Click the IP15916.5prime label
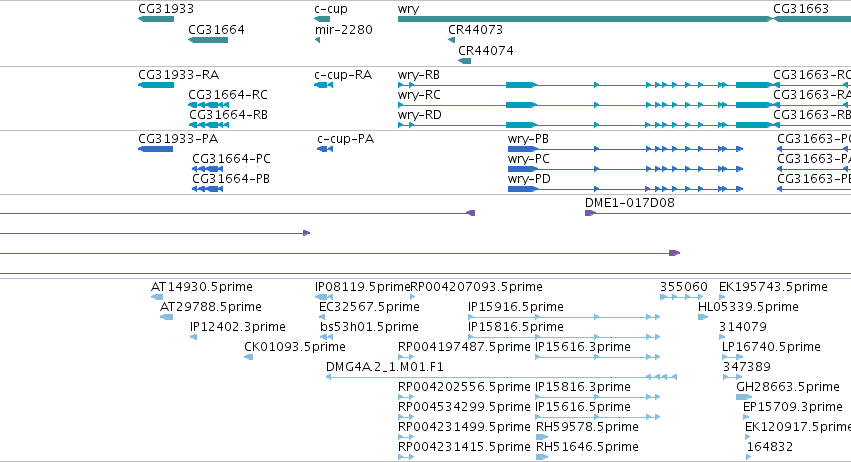Screen dimensions: 851x462 tap(516, 307)
